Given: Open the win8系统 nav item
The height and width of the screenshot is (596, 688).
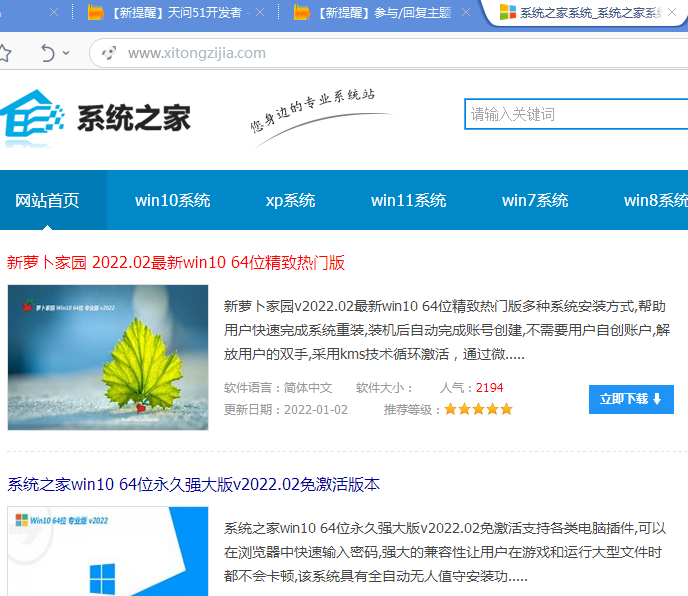Looking at the screenshot, I should click(x=656, y=200).
